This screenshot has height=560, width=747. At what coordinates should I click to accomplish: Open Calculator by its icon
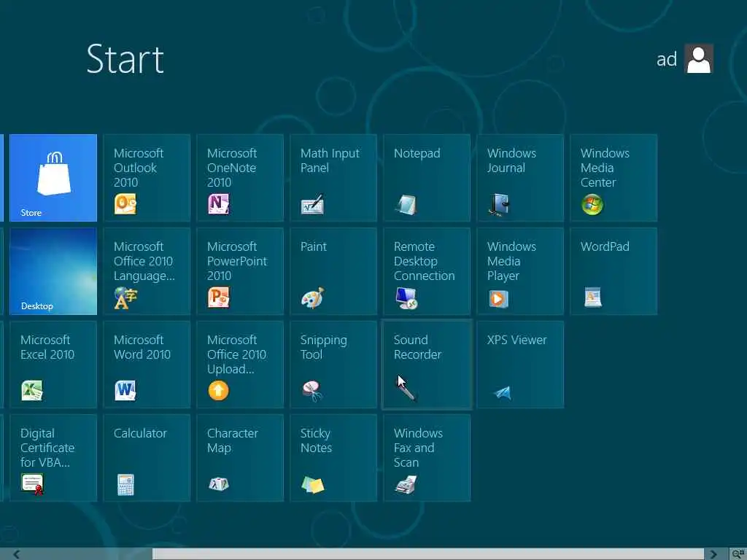click(x=125, y=485)
